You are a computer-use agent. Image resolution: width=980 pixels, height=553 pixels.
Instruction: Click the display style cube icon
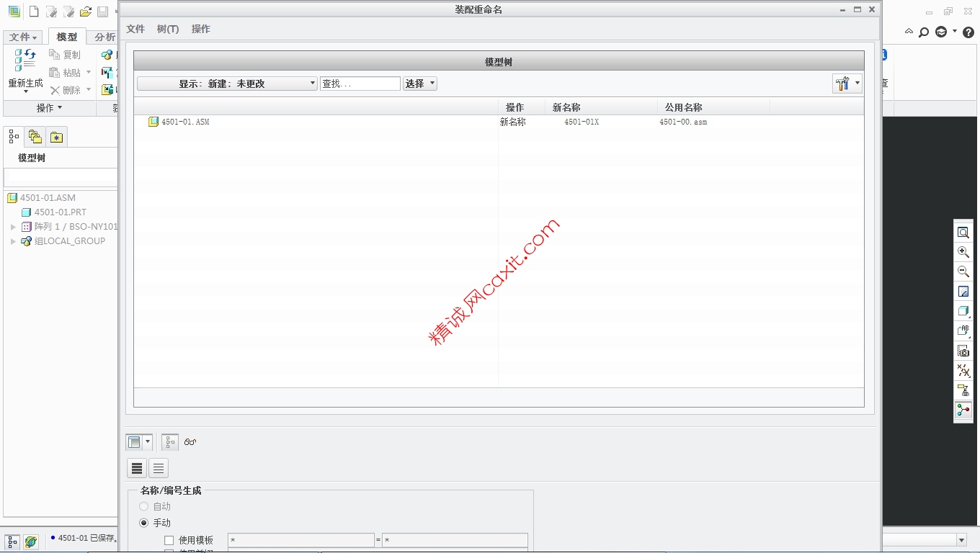(x=963, y=311)
